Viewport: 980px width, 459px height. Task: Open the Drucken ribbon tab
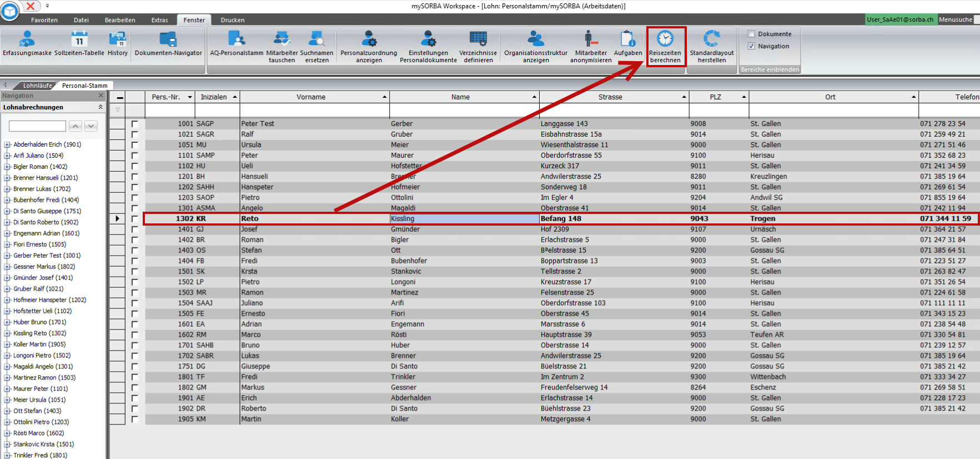click(233, 20)
